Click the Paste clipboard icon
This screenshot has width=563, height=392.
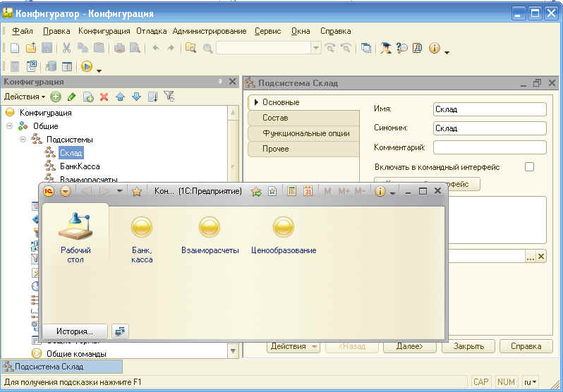point(99,48)
